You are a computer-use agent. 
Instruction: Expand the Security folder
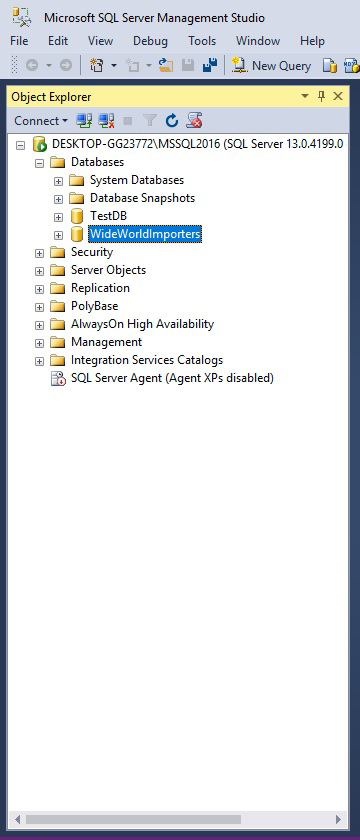tap(39, 253)
